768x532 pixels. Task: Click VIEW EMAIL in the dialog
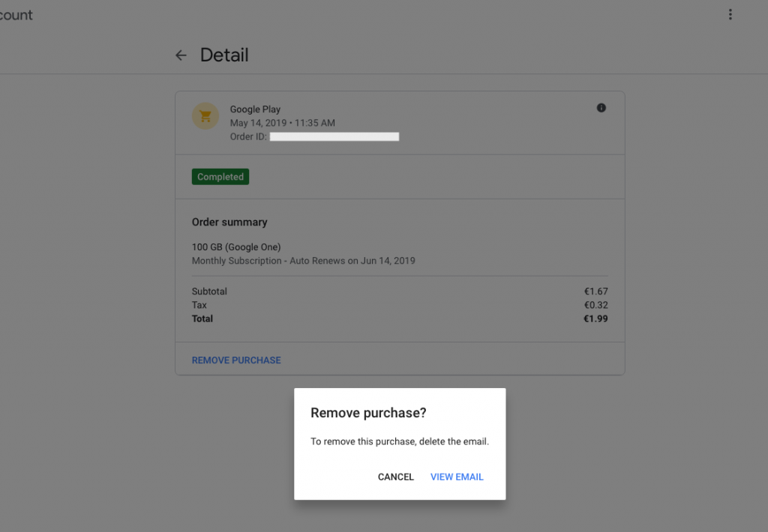[457, 477]
